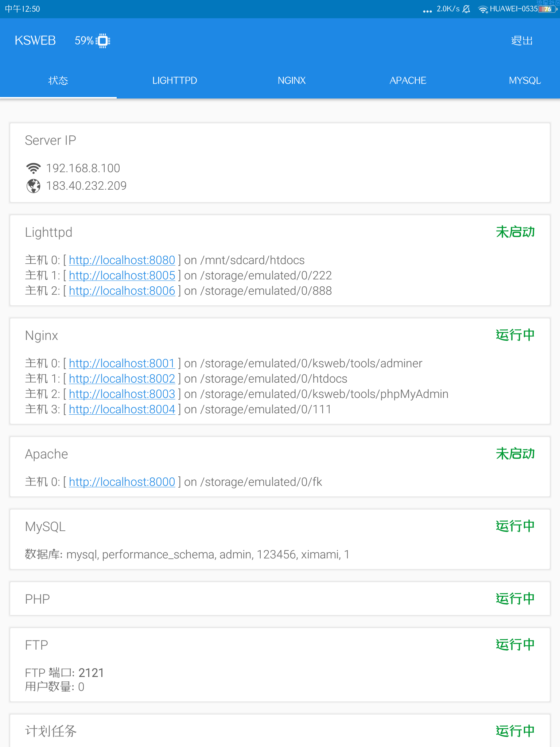Viewport: 560px width, 747px height.
Task: Open the http://localhost:8003 phpMyAdmin link
Action: (122, 394)
